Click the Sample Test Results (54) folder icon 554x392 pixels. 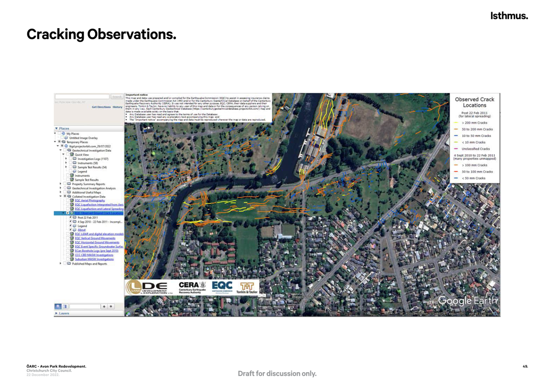point(75,167)
